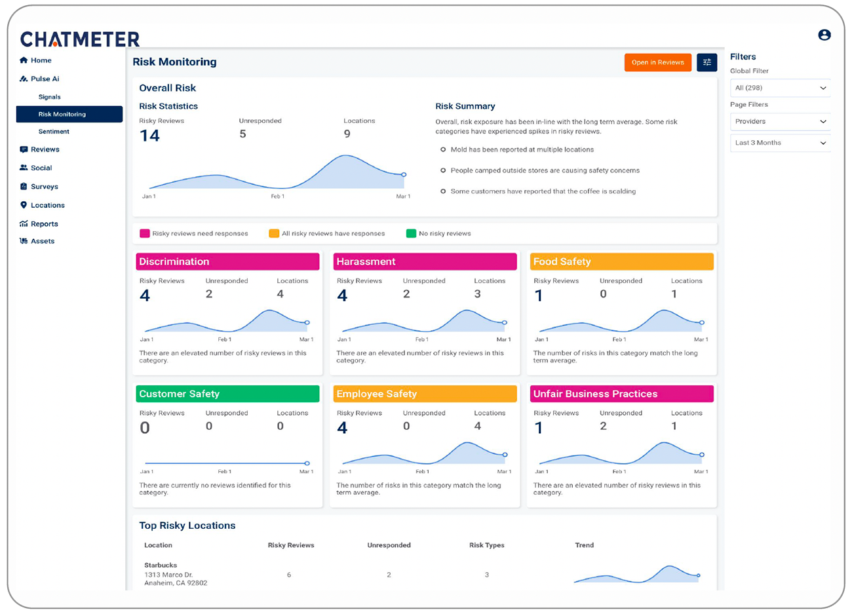Click the Chatmeter logo
852x616 pixels.
[x=80, y=39]
